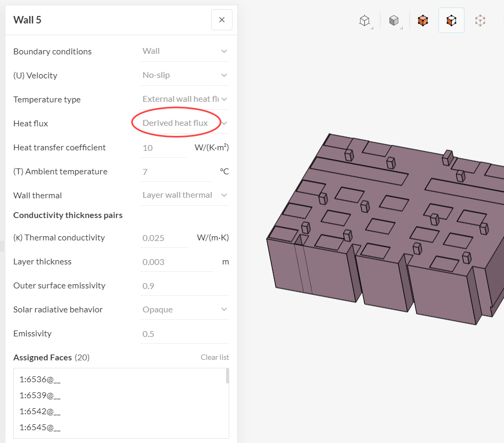
Task: Click the Heat transfer coefficient field
Action: pos(163,148)
